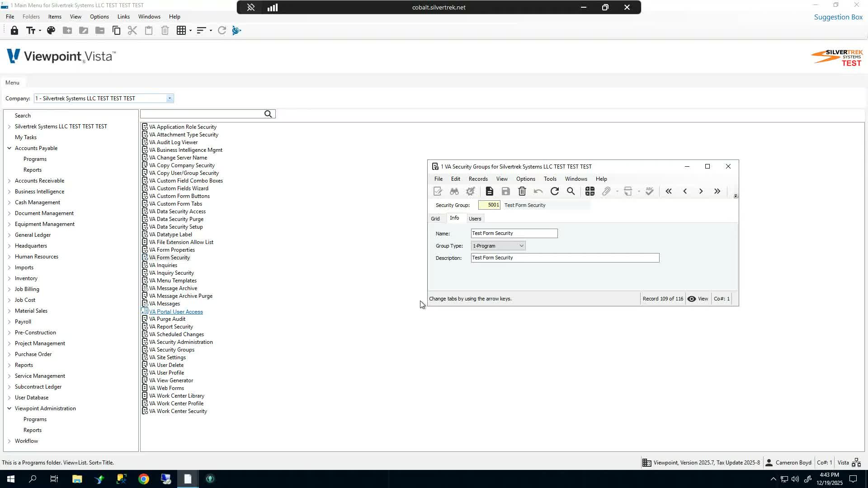The height and width of the screenshot is (488, 868).
Task: Click the grid view icon in main toolbar
Action: coord(181,31)
